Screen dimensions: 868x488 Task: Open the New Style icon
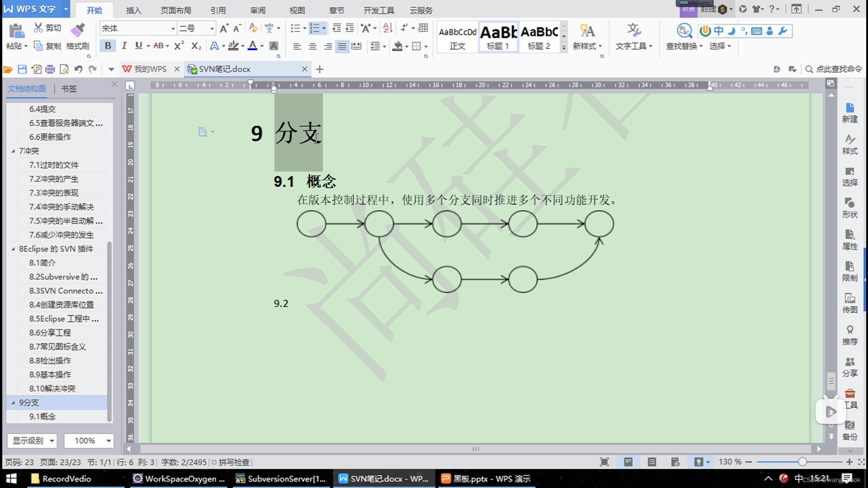point(587,31)
